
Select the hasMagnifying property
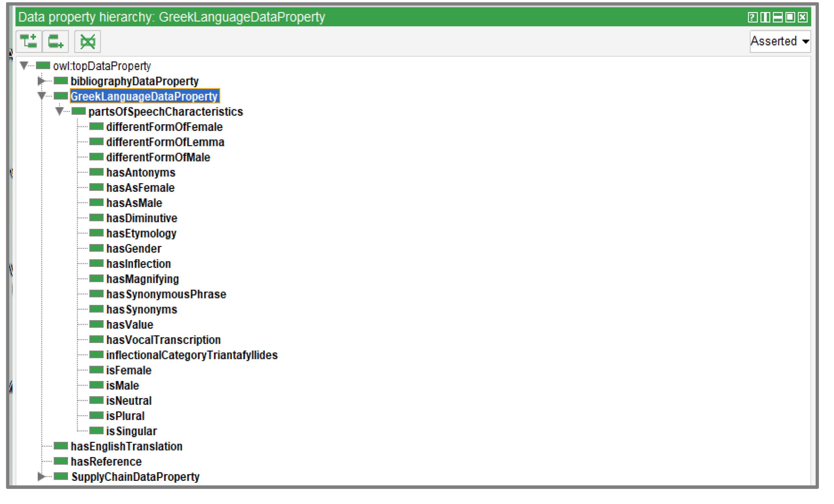pyautogui.click(x=143, y=279)
